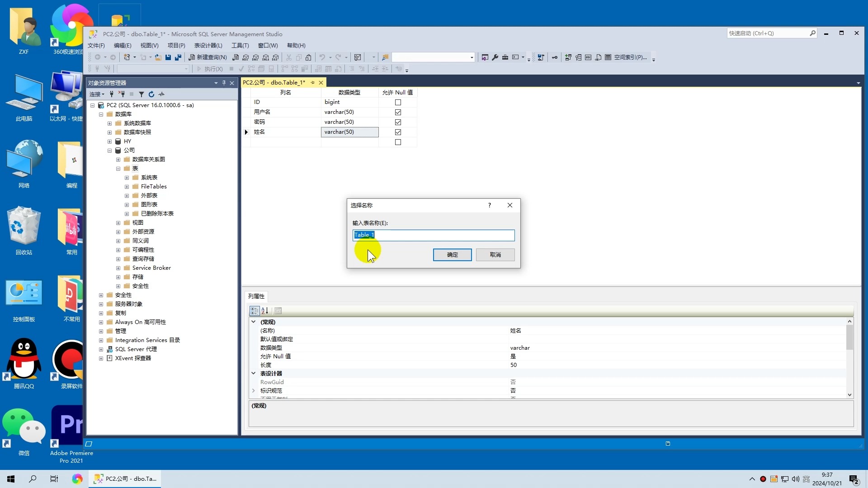This screenshot has width=868, height=488.
Task: Expand the 系统数据库 tree node
Action: 109,123
